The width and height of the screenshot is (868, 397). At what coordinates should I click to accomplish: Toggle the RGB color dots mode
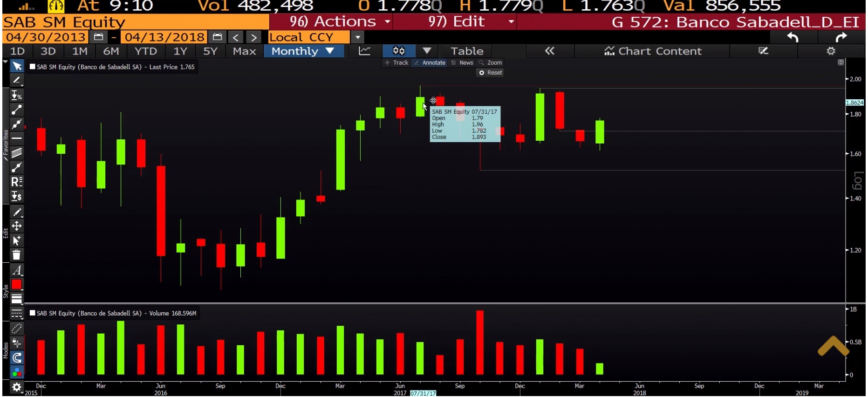click(x=17, y=372)
